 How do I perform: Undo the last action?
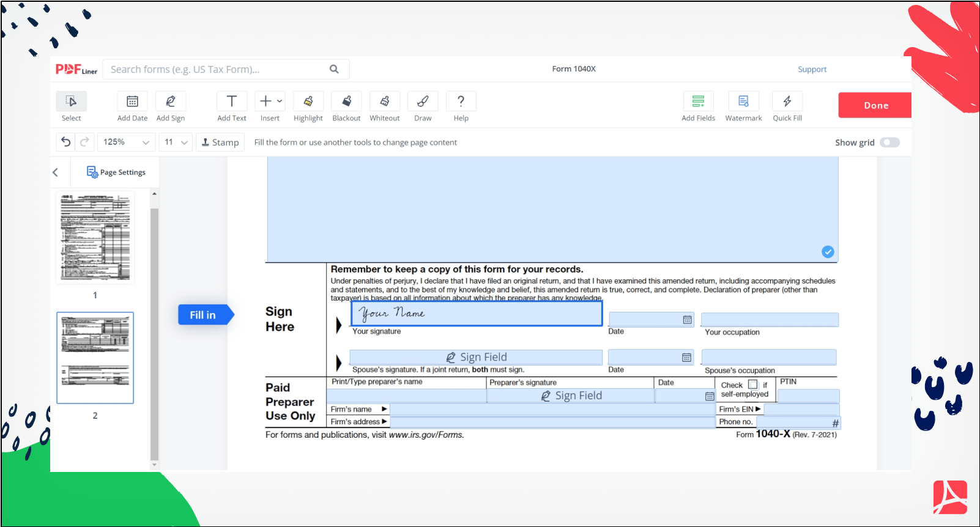(x=66, y=142)
